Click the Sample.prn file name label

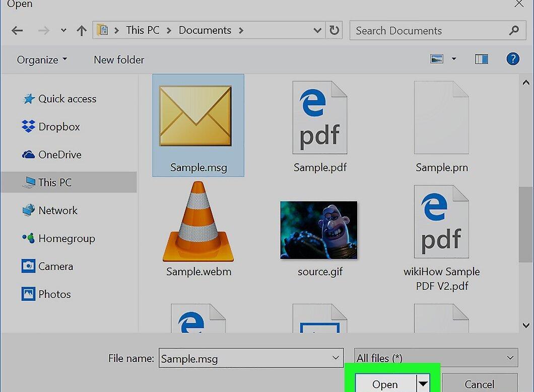pos(442,168)
